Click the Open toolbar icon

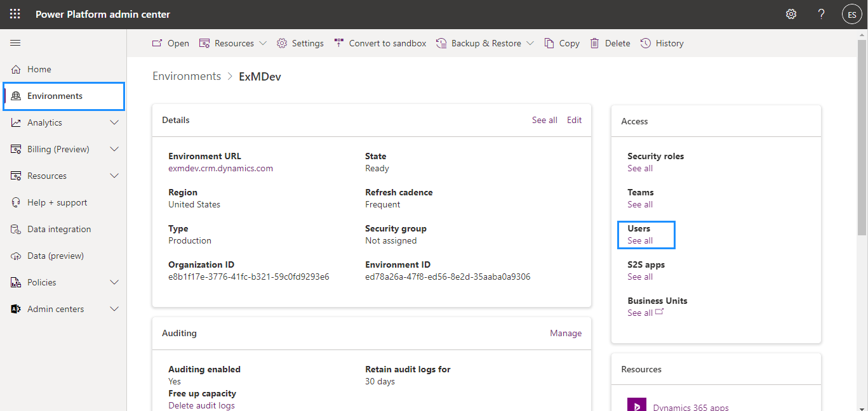pyautogui.click(x=157, y=43)
